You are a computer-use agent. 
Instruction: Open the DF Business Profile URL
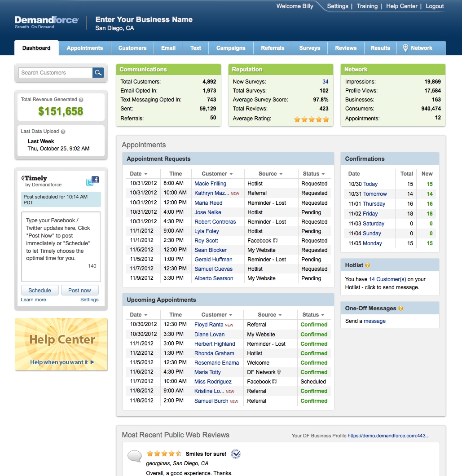(388, 436)
